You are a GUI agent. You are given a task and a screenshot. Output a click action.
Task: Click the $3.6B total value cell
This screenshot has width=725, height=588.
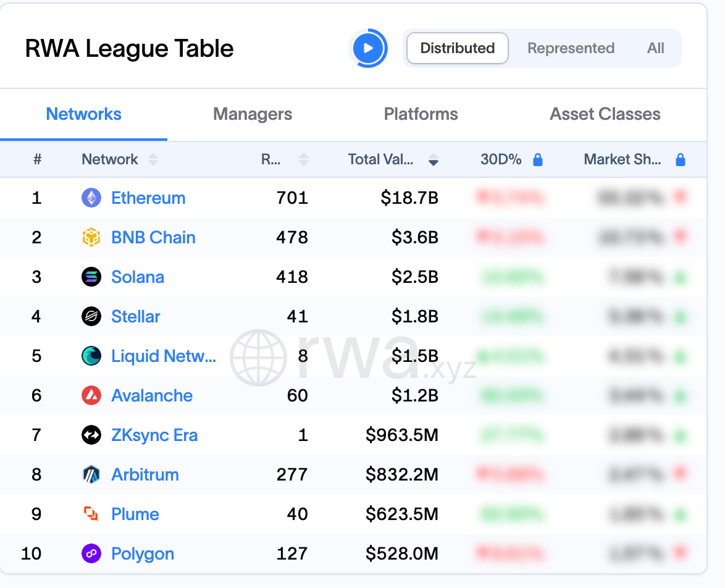coord(415,237)
